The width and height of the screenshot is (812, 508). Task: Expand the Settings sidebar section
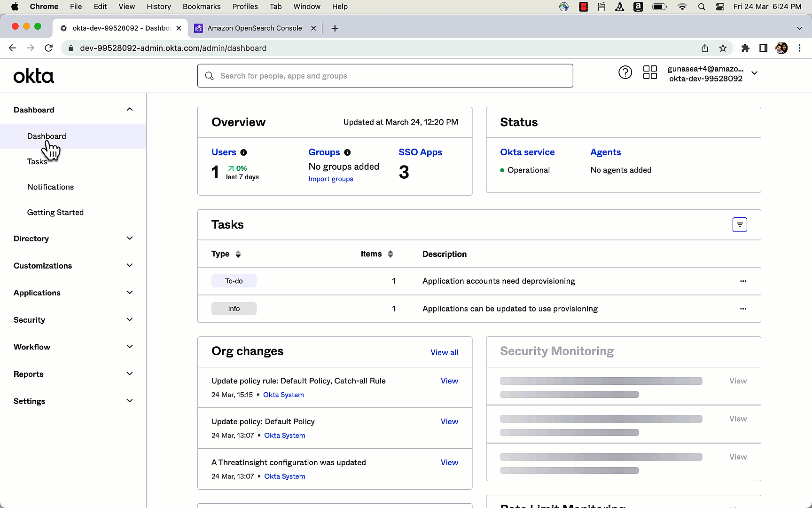(x=130, y=401)
